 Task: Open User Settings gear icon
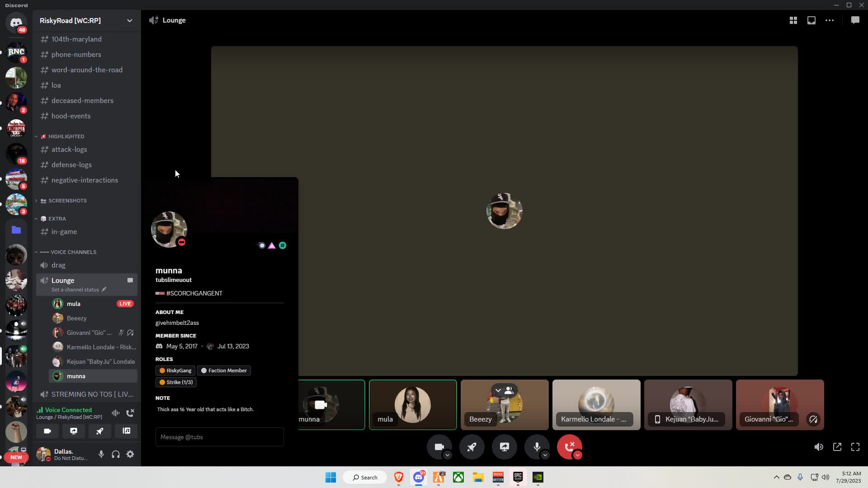[x=130, y=454]
